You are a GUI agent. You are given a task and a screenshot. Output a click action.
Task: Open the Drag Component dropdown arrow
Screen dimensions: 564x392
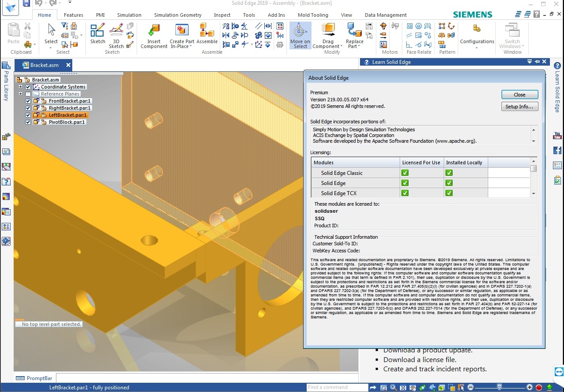[x=341, y=47]
